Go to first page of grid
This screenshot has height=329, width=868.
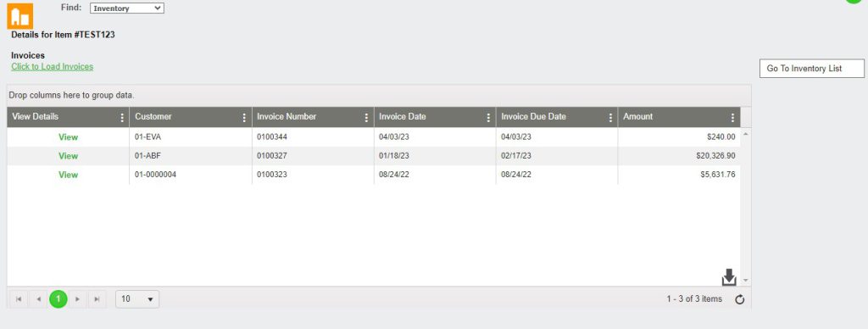19,299
